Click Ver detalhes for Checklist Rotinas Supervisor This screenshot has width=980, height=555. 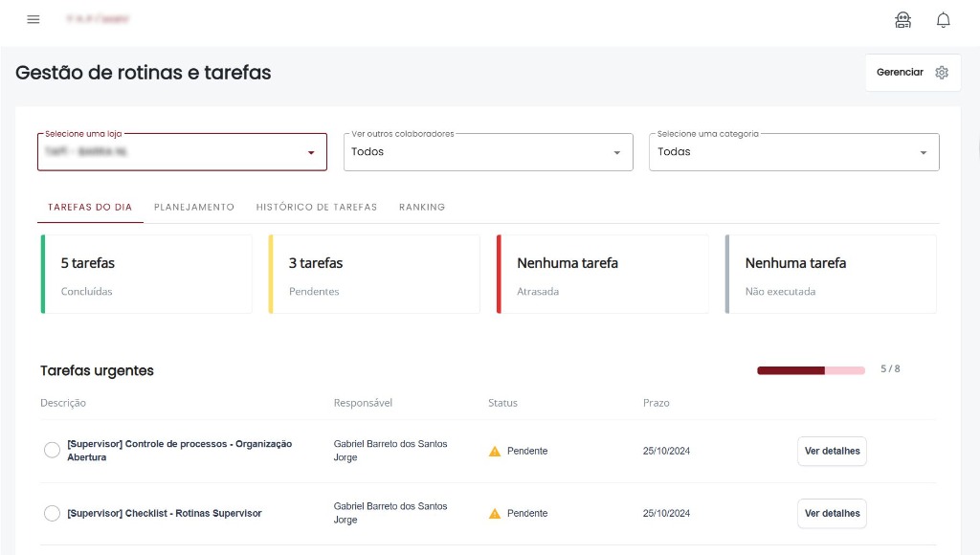[832, 514]
